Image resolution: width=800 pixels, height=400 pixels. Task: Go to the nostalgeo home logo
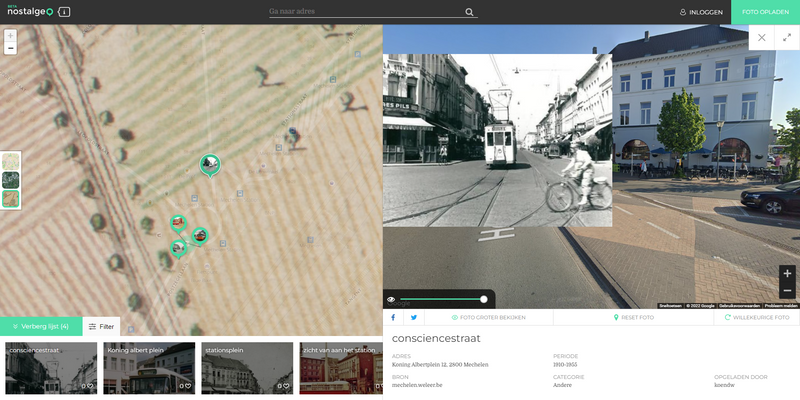(30, 11)
